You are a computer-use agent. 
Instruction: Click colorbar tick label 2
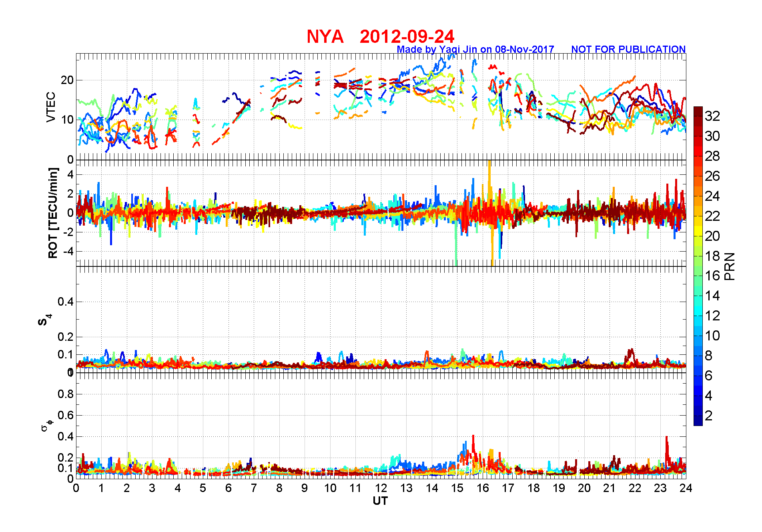pyautogui.click(x=708, y=416)
